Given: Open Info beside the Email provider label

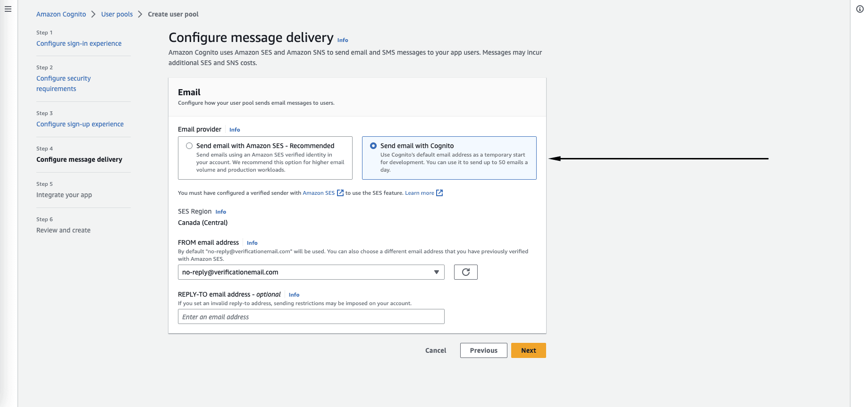Looking at the screenshot, I should [x=235, y=130].
